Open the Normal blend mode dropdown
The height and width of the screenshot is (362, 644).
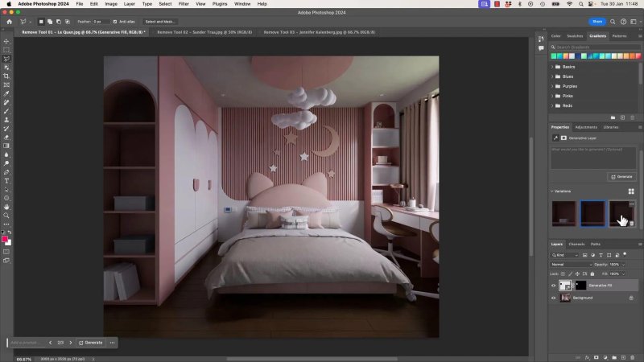tap(572, 265)
